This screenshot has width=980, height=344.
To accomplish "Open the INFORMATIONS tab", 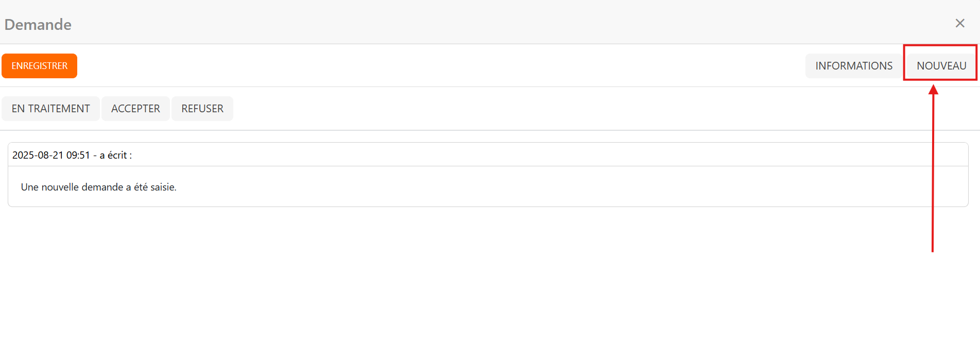I will [x=853, y=66].
